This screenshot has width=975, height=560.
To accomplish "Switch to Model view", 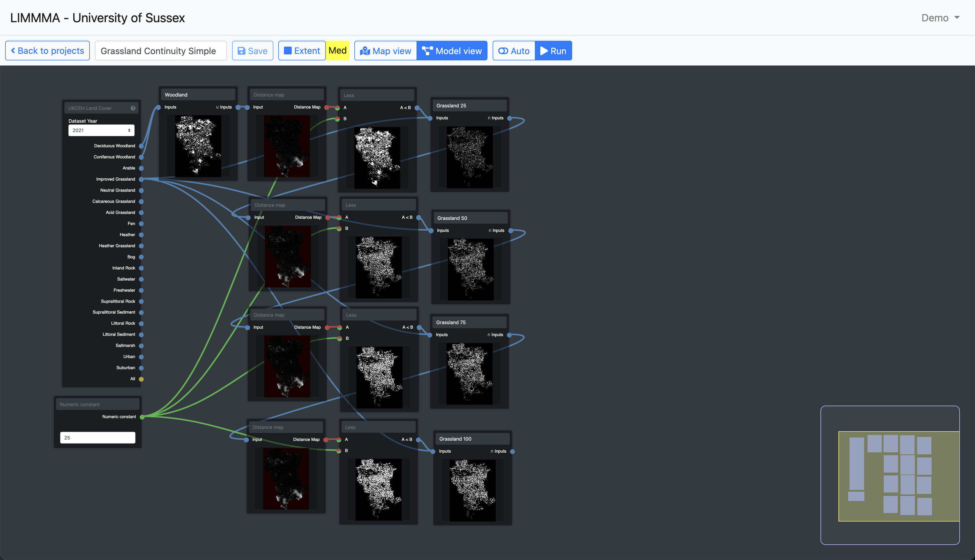I will (x=452, y=51).
